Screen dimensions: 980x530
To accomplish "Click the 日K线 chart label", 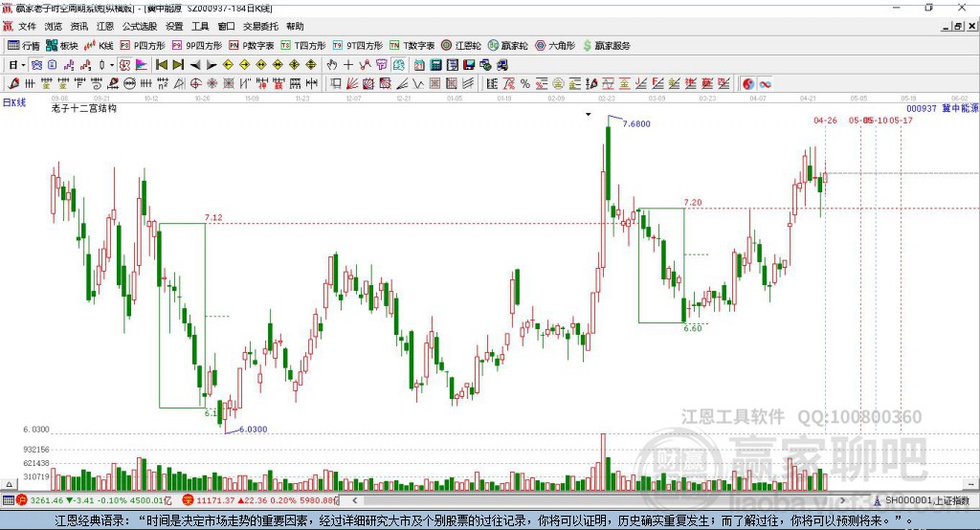I will click(x=14, y=102).
